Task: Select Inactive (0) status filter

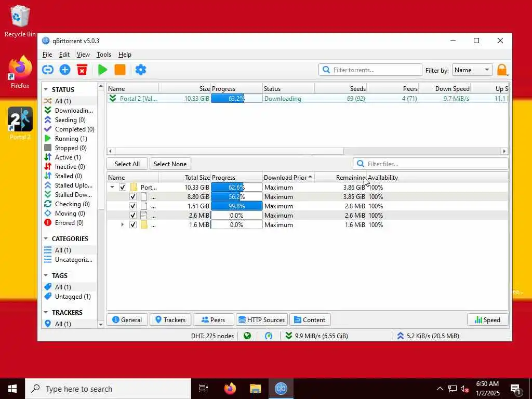Action: 69,166
